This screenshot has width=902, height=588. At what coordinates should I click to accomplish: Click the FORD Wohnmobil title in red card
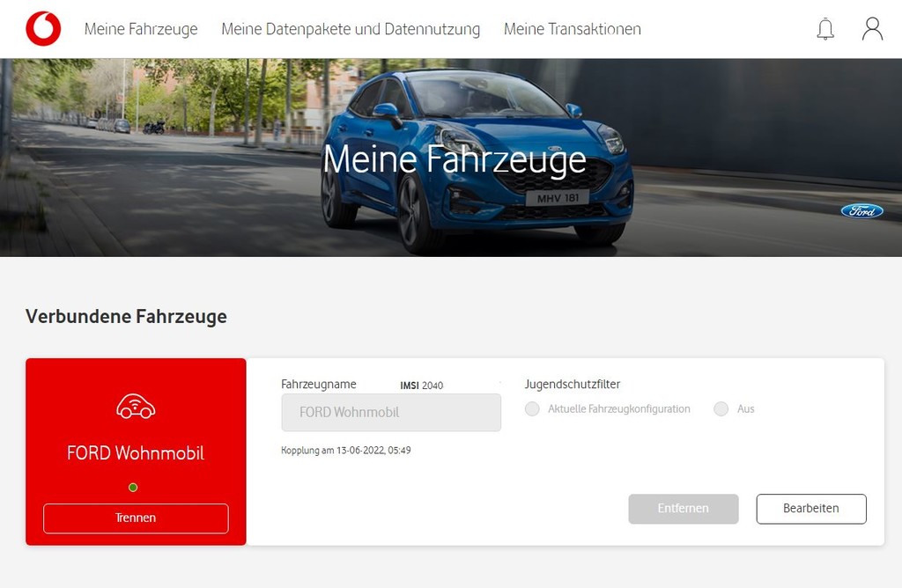click(136, 453)
